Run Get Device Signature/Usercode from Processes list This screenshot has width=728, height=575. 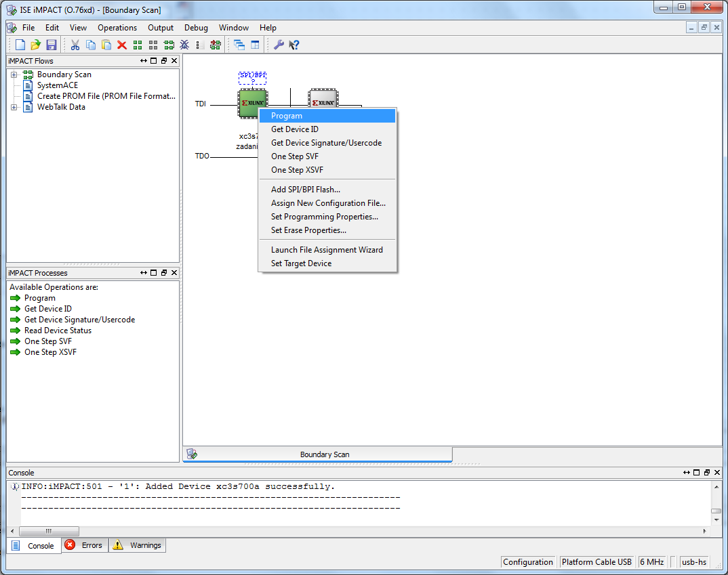click(79, 320)
